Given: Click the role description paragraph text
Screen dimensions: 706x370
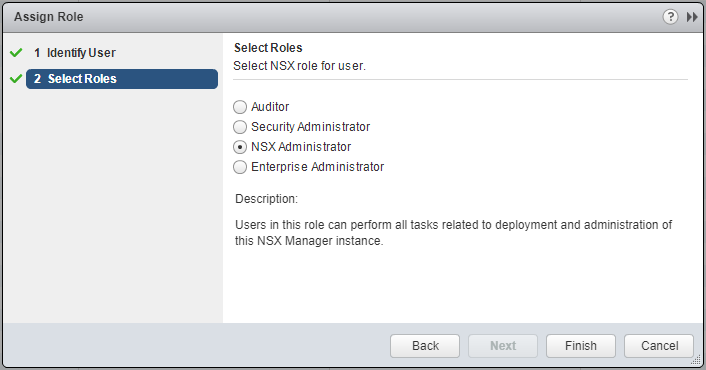Looking at the screenshot, I should click(453, 233).
